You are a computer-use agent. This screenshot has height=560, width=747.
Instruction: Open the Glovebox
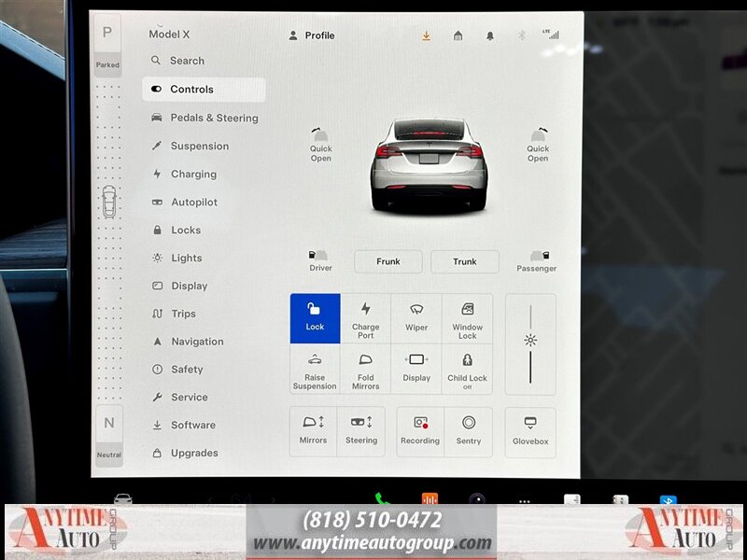pos(530,432)
